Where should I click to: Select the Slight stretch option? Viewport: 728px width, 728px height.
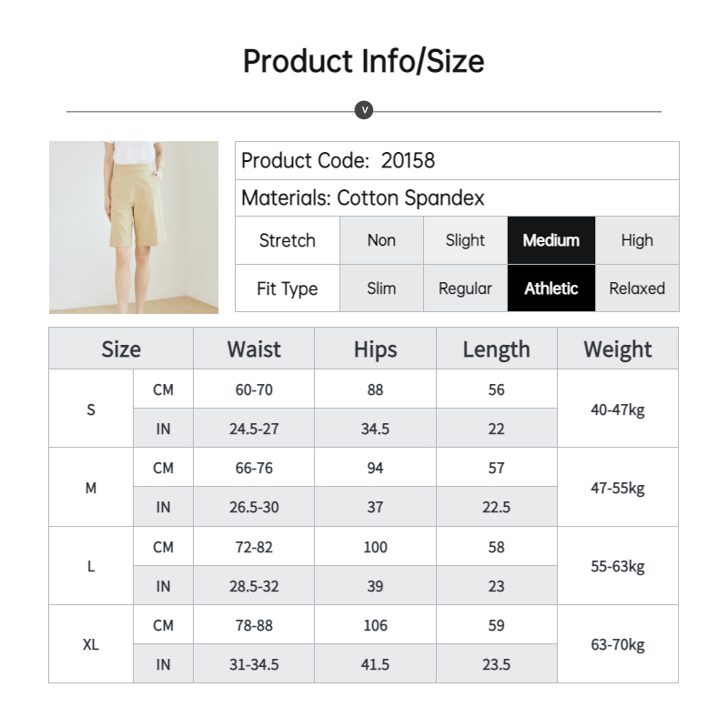point(465,240)
